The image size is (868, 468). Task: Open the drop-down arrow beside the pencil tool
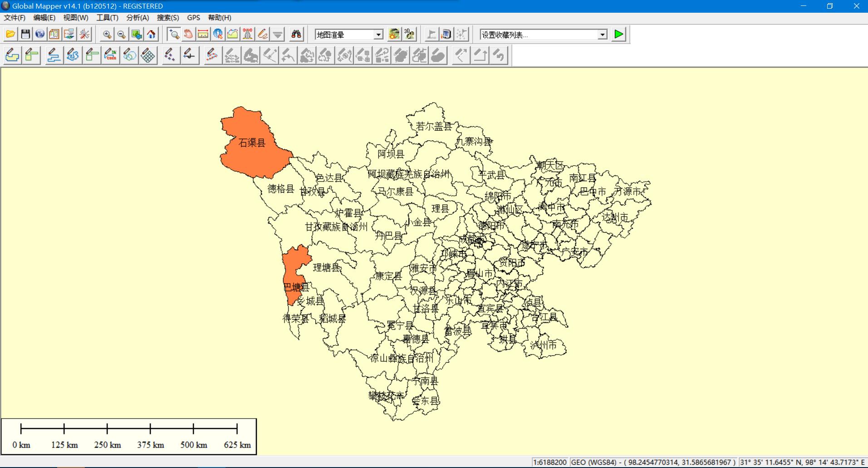[x=278, y=34]
